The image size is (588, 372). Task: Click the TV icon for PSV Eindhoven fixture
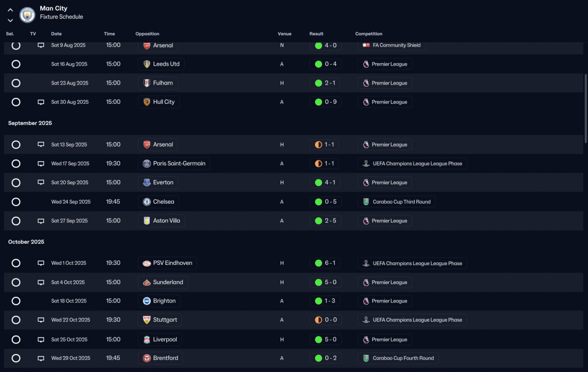click(41, 263)
